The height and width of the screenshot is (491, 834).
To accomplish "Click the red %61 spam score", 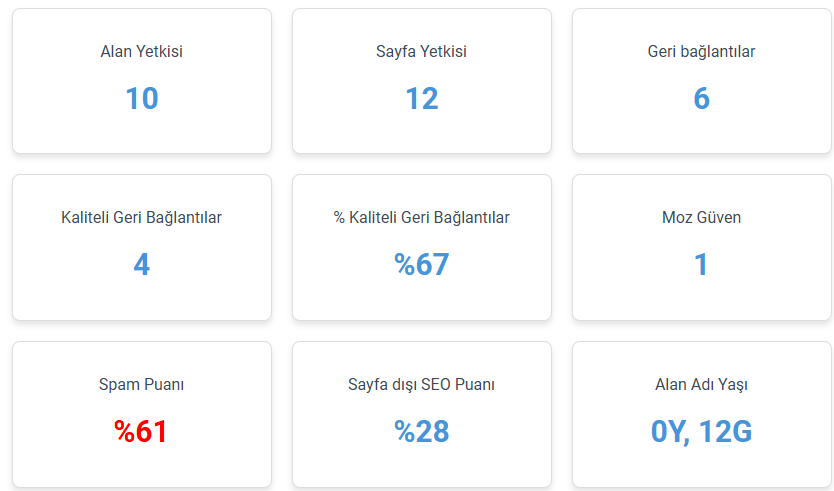I will pos(141,431).
